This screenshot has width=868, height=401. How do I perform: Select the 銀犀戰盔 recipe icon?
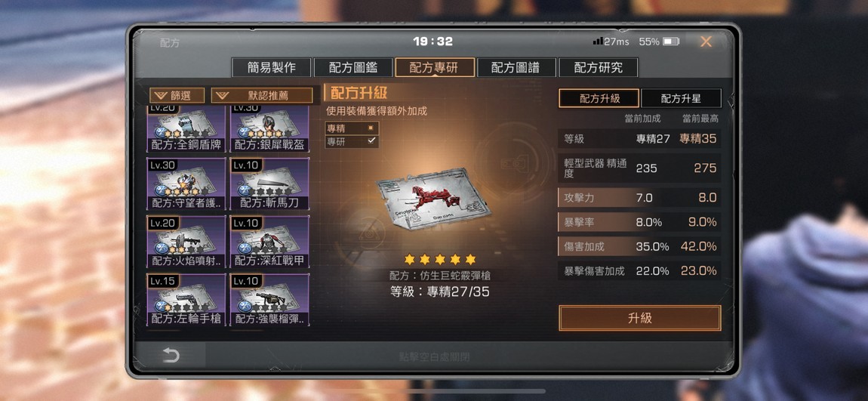(269, 128)
